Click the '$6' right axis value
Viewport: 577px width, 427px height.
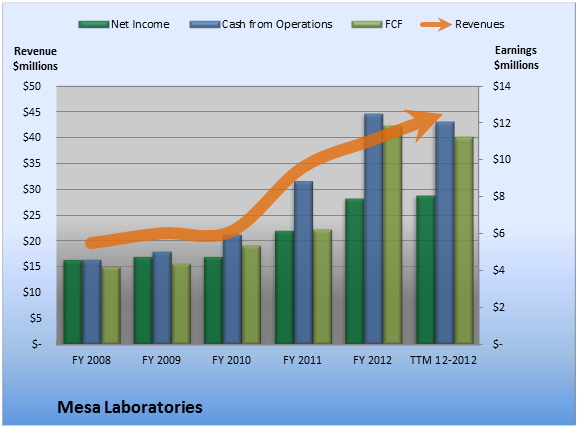[499, 233]
